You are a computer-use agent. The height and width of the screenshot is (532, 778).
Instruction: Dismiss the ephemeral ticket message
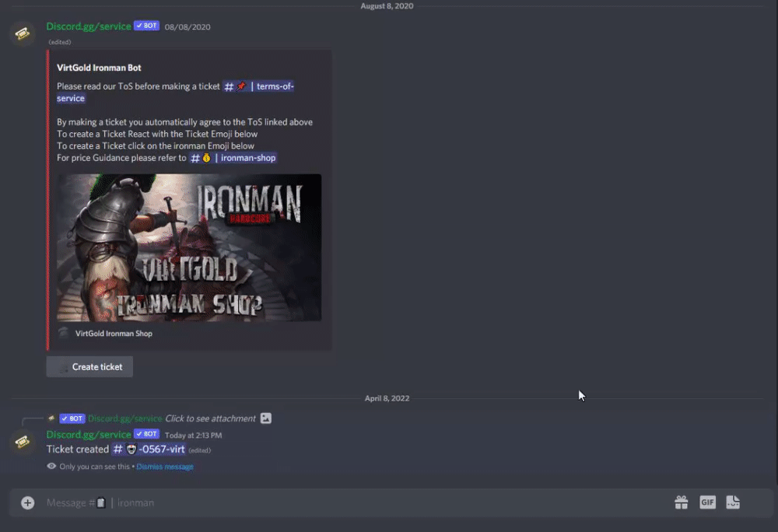[x=165, y=467]
